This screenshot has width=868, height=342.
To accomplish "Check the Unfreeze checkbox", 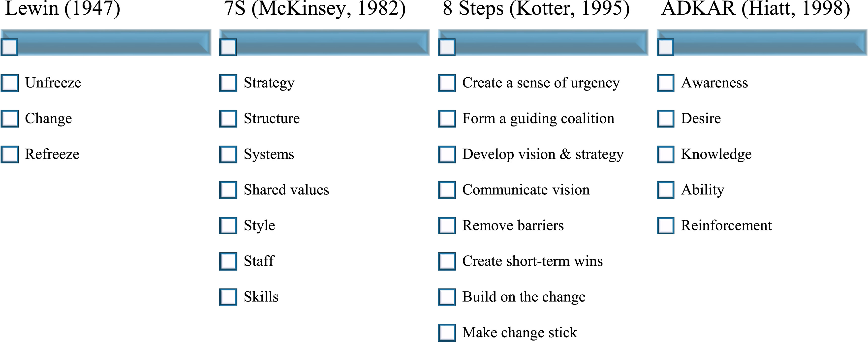I will (9, 83).
